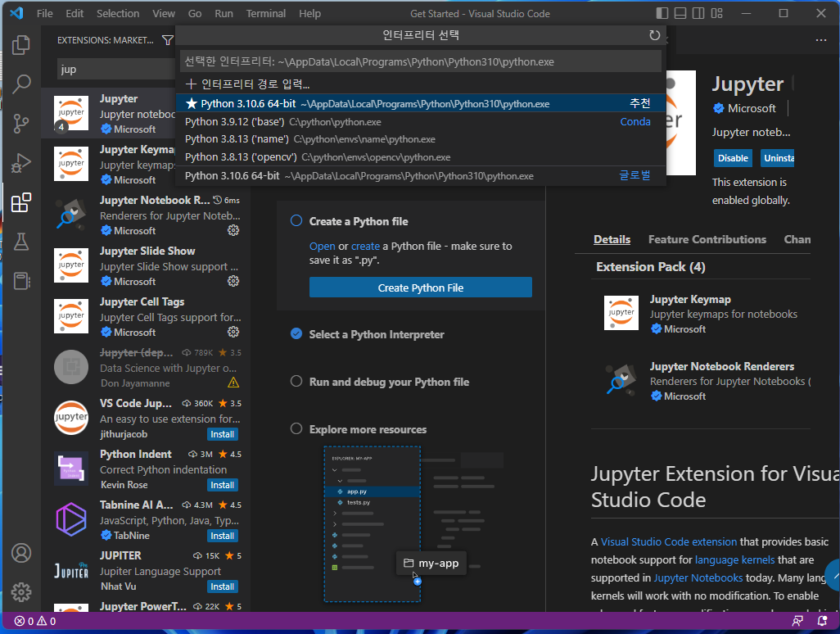Open manage gear for Jupyter Slide Show
This screenshot has width=840, height=634.
233,281
